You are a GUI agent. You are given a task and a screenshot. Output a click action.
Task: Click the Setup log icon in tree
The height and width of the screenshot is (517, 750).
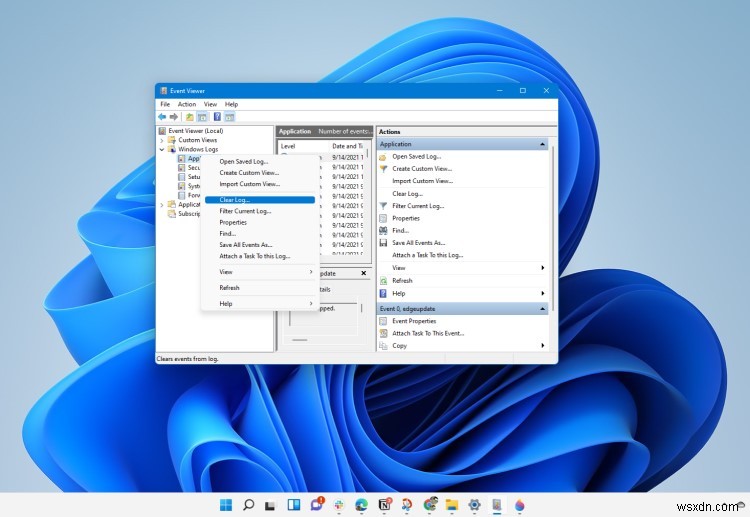(181, 177)
